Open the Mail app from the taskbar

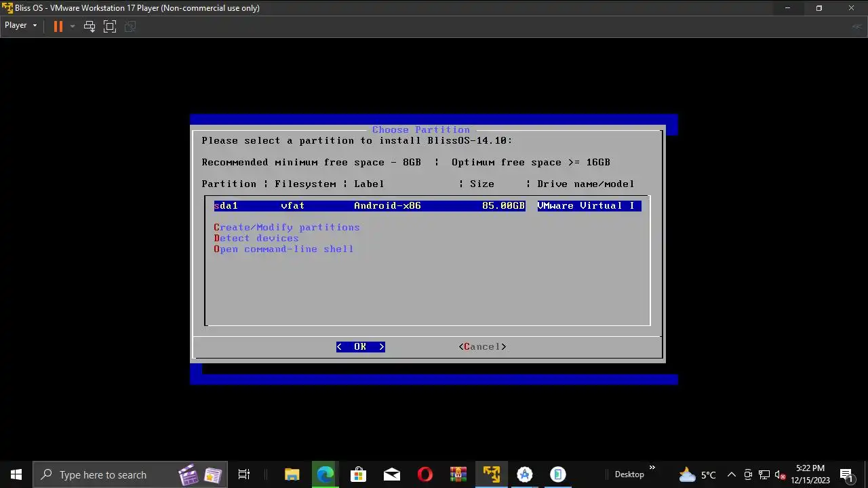[x=391, y=474]
